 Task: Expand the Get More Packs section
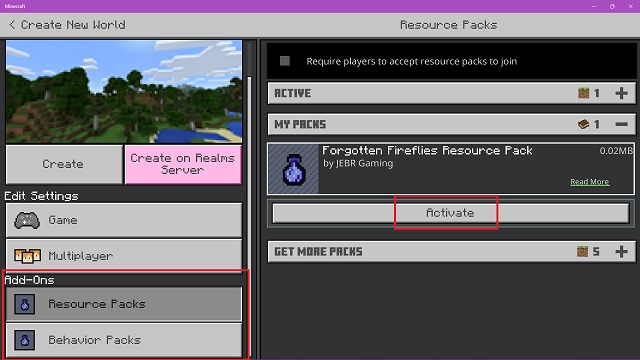(621, 251)
